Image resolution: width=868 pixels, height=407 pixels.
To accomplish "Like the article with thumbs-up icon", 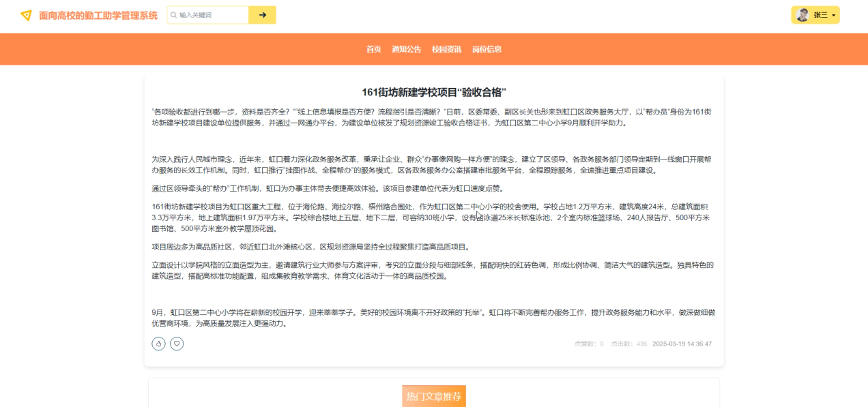I will pos(158,344).
